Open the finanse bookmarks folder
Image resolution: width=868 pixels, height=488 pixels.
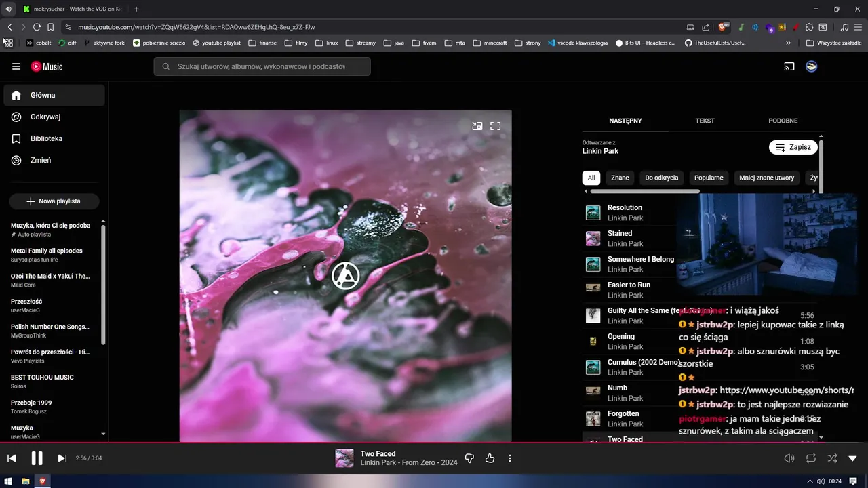[262, 43]
